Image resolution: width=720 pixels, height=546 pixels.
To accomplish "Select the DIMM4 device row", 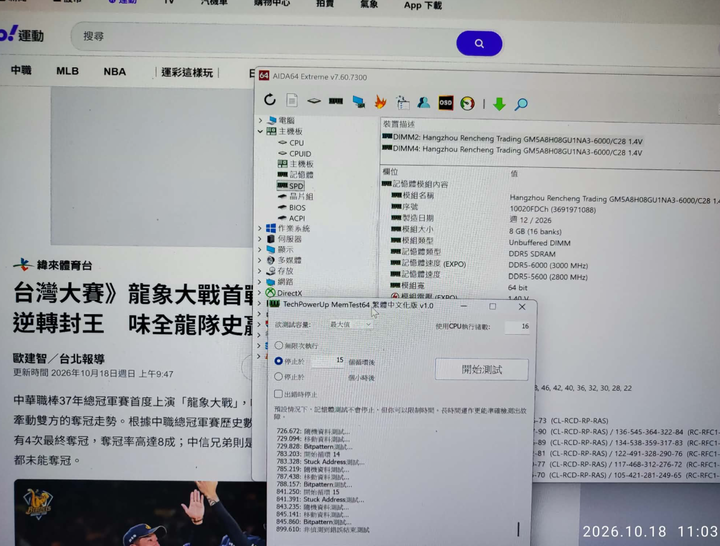I will pyautogui.click(x=512, y=150).
